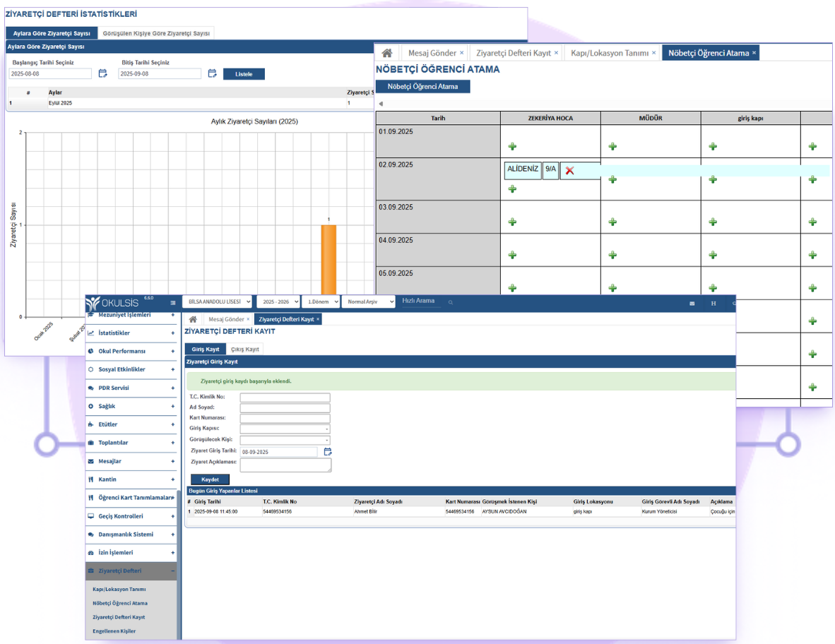The height and width of the screenshot is (644, 835).
Task: Toggle the sidebar hamburger menu icon
Action: click(x=173, y=302)
